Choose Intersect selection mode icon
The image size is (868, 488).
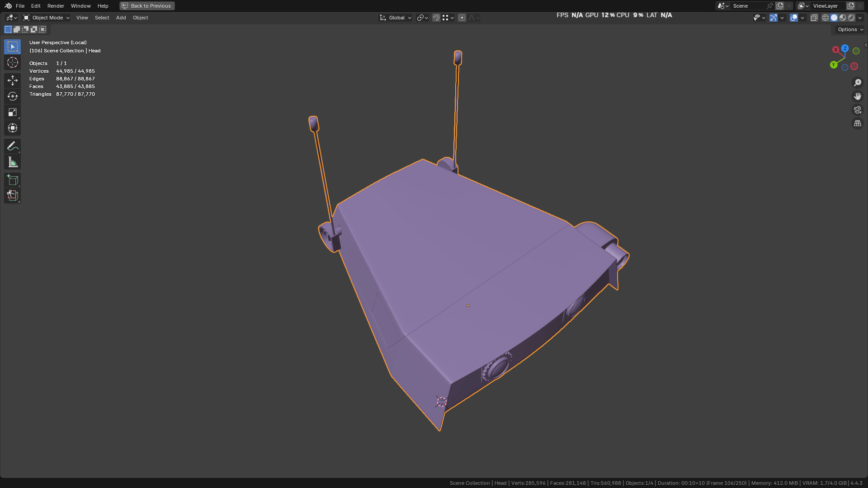(x=42, y=29)
